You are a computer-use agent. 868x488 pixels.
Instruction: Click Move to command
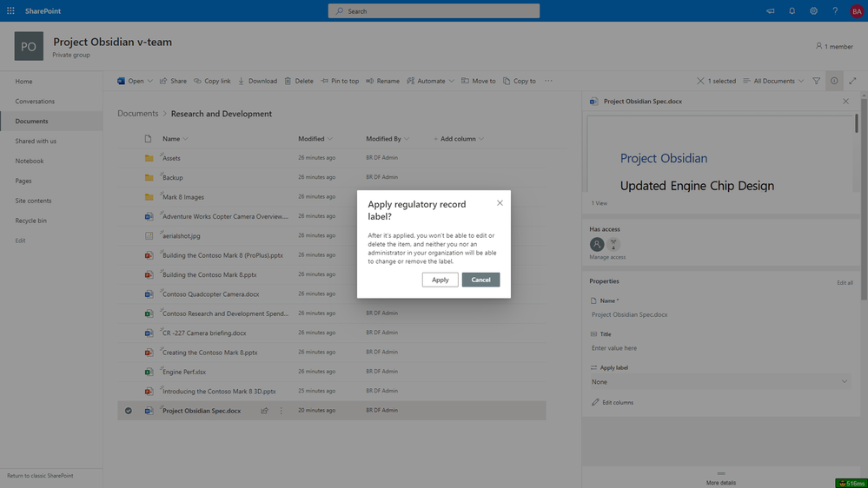(478, 81)
